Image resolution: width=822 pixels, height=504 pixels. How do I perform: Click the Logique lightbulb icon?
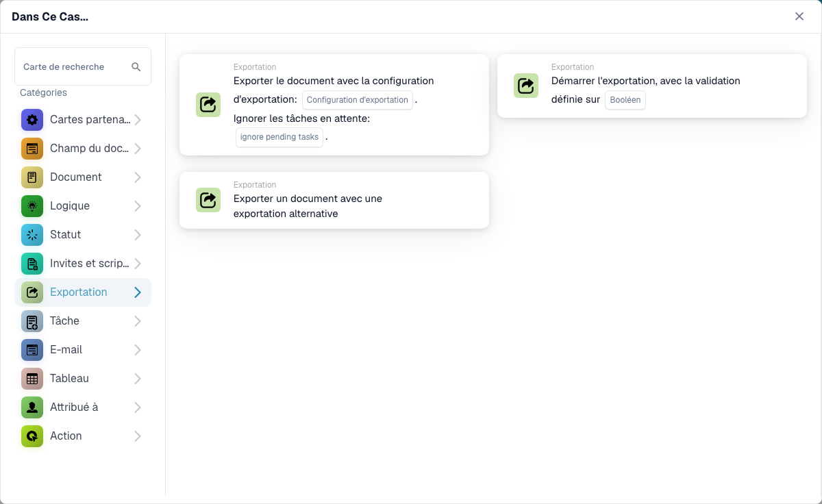pos(32,206)
